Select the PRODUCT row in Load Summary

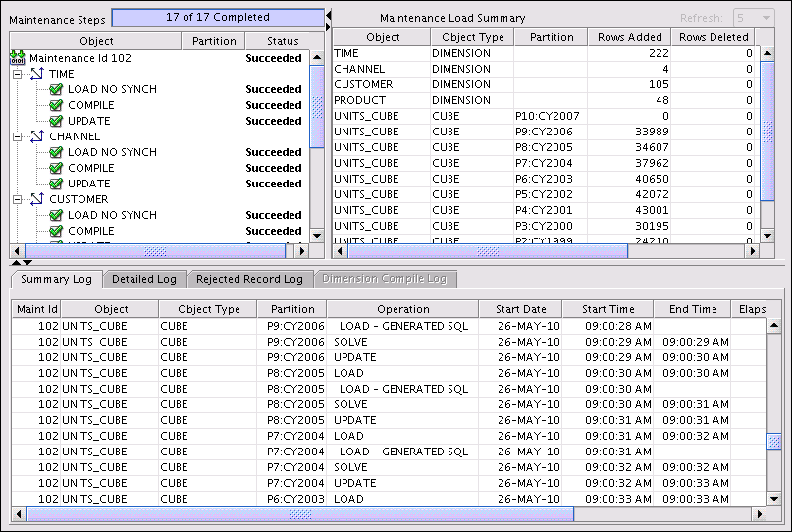[380, 100]
